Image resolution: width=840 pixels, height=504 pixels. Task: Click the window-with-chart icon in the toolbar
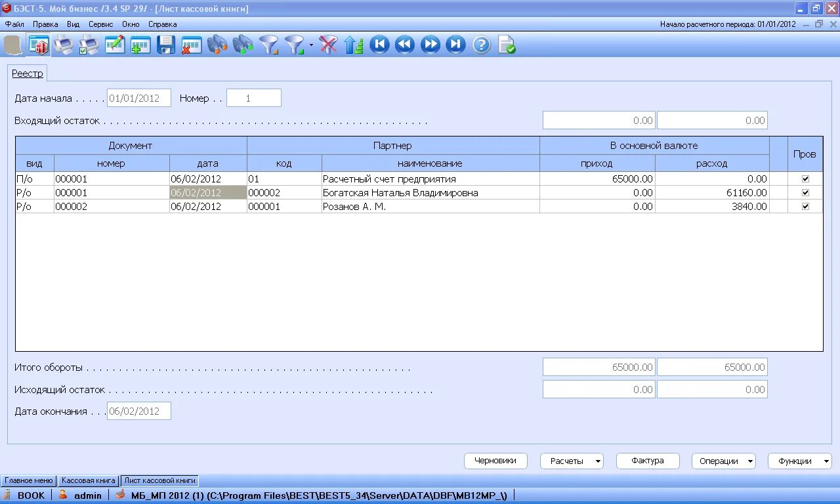point(39,45)
